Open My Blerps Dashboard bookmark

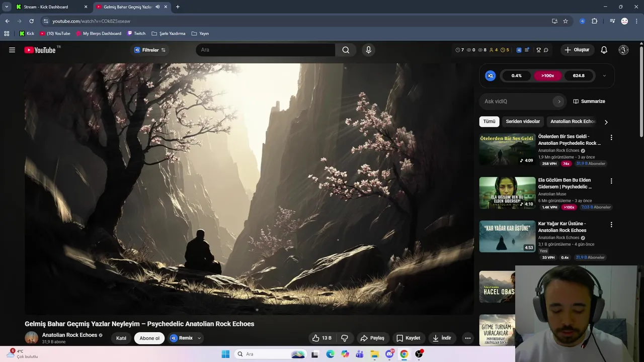click(x=99, y=34)
